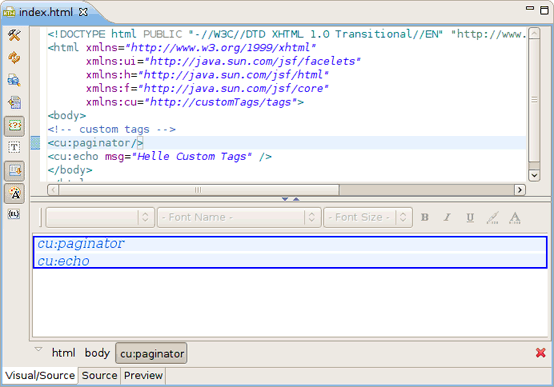Click the source scrollbar down arrow
The width and height of the screenshot is (554, 387).
[534, 175]
